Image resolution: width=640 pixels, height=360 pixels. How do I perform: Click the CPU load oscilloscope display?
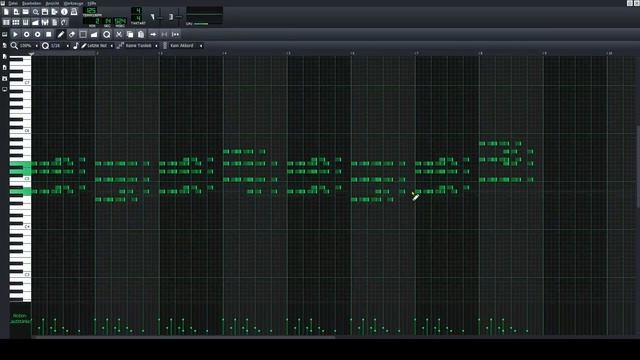(x=204, y=16)
